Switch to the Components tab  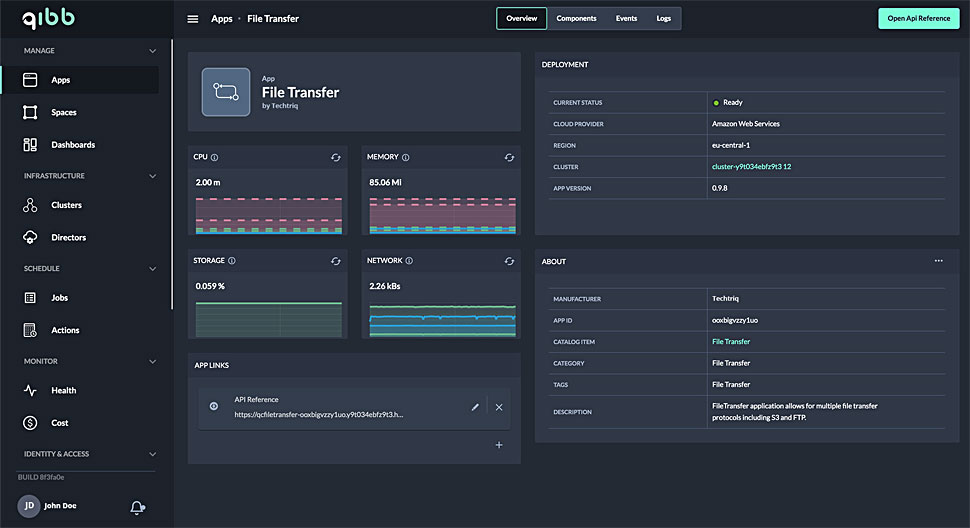(x=576, y=19)
